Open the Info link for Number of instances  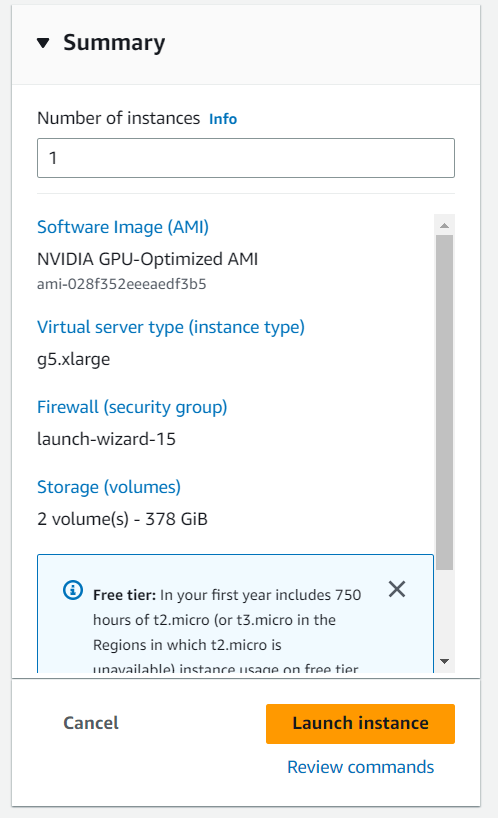(x=223, y=119)
